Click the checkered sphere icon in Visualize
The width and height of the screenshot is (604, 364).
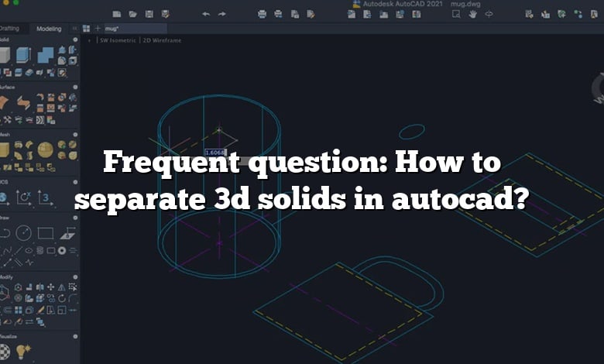4,352
